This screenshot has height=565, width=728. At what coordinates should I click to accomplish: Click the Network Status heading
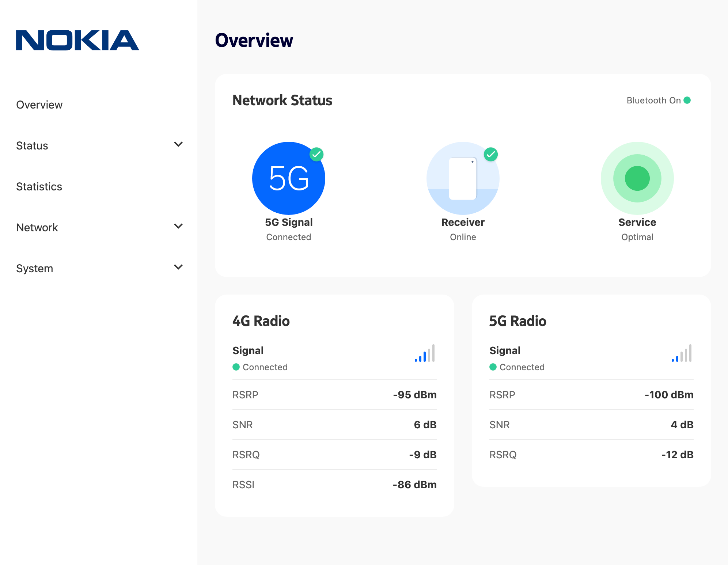pyautogui.click(x=283, y=100)
